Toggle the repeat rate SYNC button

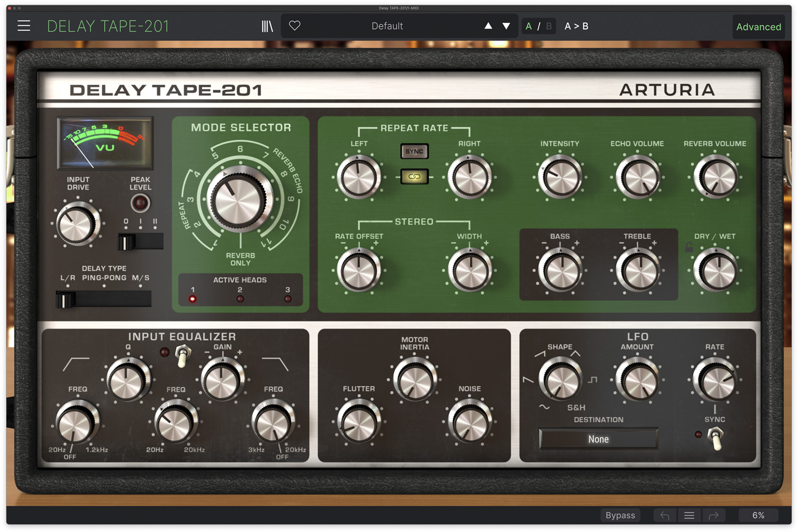tap(414, 151)
